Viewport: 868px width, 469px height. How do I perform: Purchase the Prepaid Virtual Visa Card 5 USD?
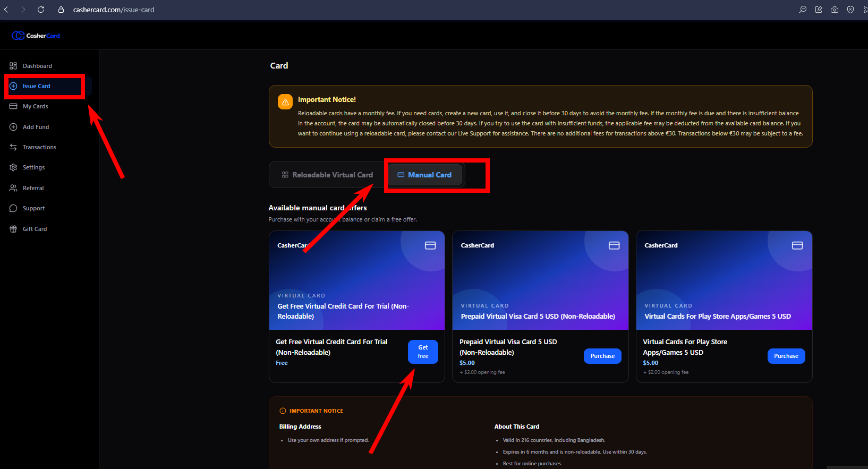point(602,356)
